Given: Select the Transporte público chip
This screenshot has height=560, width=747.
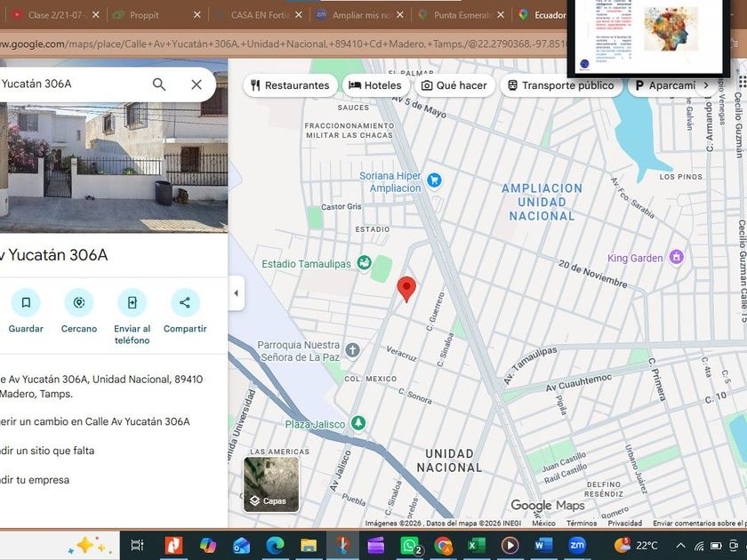Looking at the screenshot, I should pyautogui.click(x=561, y=85).
